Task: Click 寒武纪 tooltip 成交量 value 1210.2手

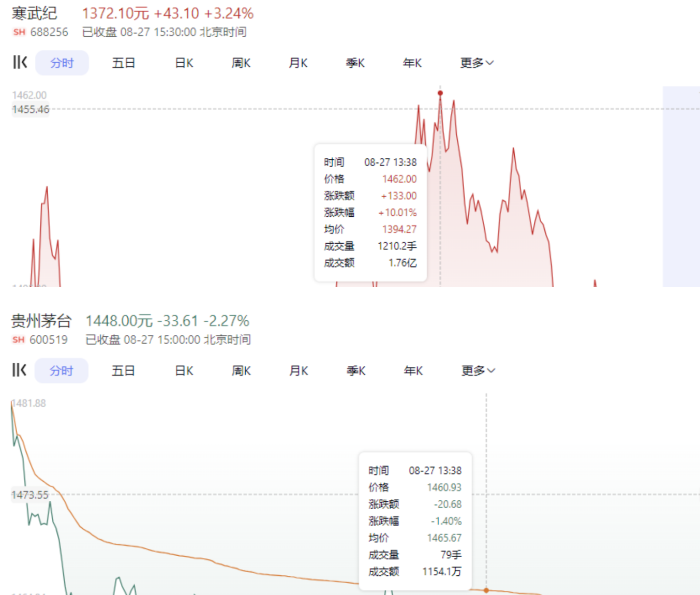Action: point(397,246)
